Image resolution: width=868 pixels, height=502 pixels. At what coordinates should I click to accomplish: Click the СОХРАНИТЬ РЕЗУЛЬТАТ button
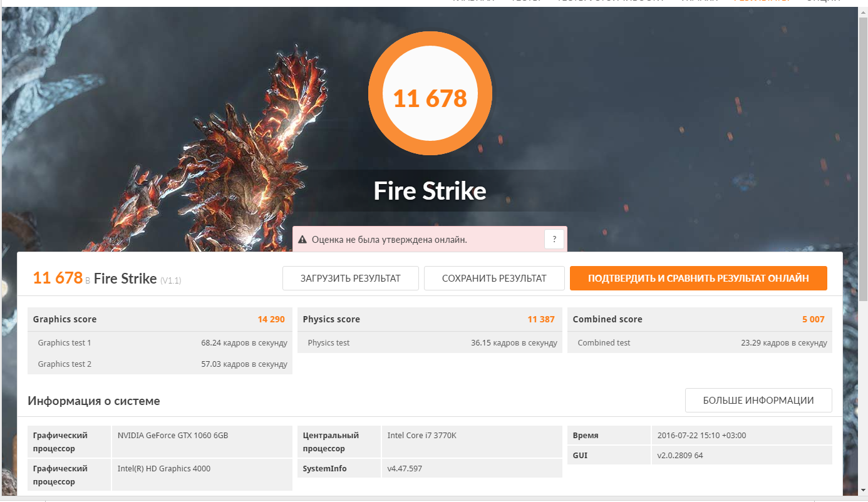494,279
